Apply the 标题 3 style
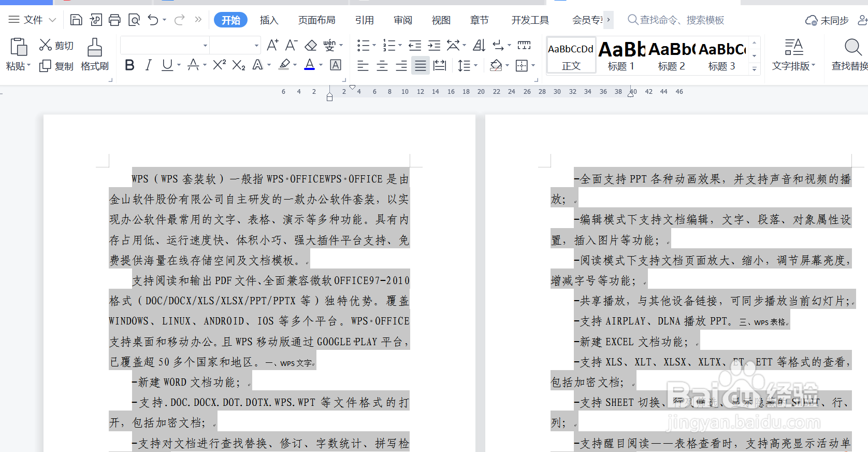The height and width of the screenshot is (452, 868). click(x=722, y=55)
